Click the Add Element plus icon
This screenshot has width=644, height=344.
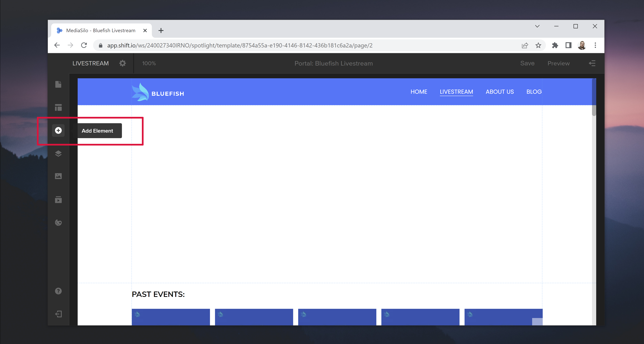(x=58, y=130)
